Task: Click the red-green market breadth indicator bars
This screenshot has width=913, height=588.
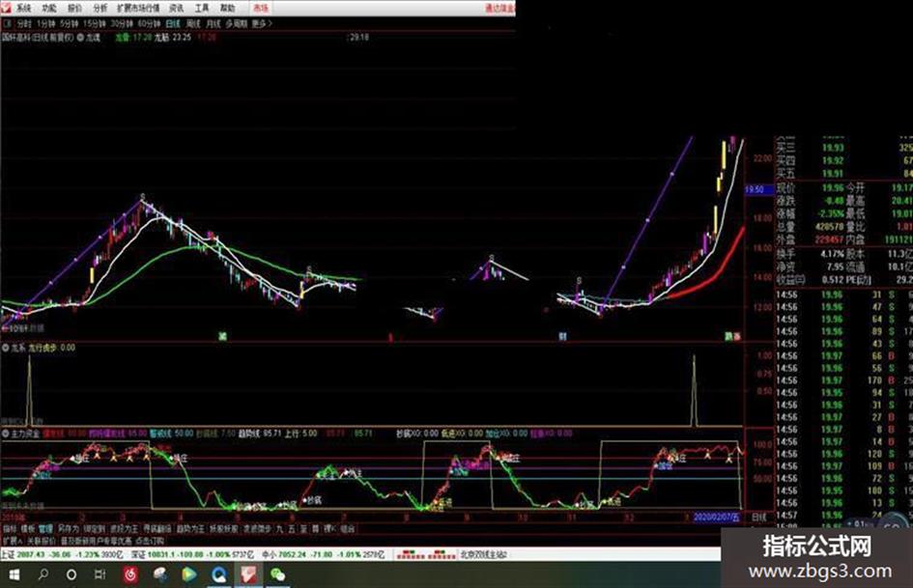Action: click(x=426, y=555)
